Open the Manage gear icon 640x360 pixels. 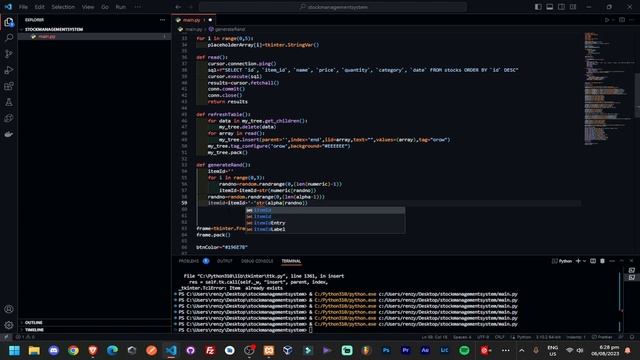[9, 325]
